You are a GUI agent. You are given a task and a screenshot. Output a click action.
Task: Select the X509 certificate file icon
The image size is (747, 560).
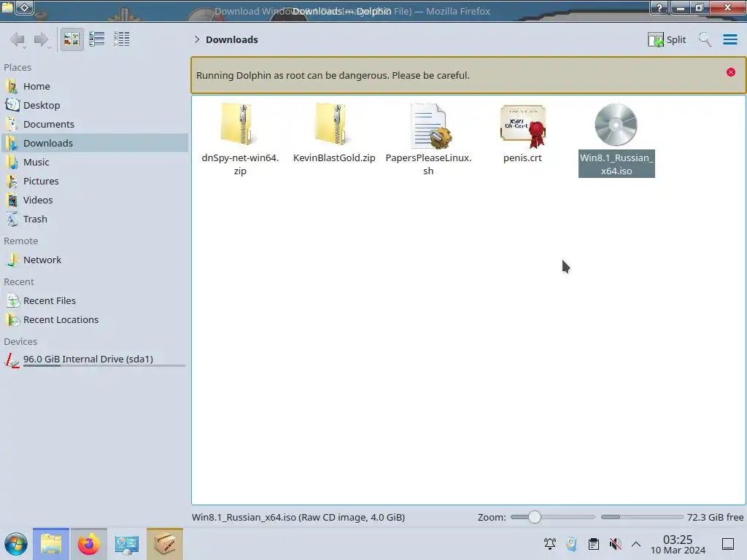[523, 125]
